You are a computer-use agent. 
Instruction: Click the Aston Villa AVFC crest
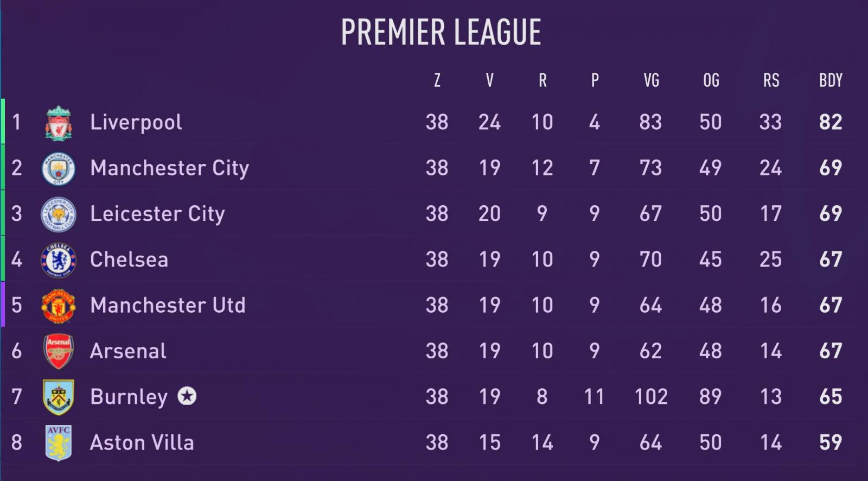(x=59, y=443)
